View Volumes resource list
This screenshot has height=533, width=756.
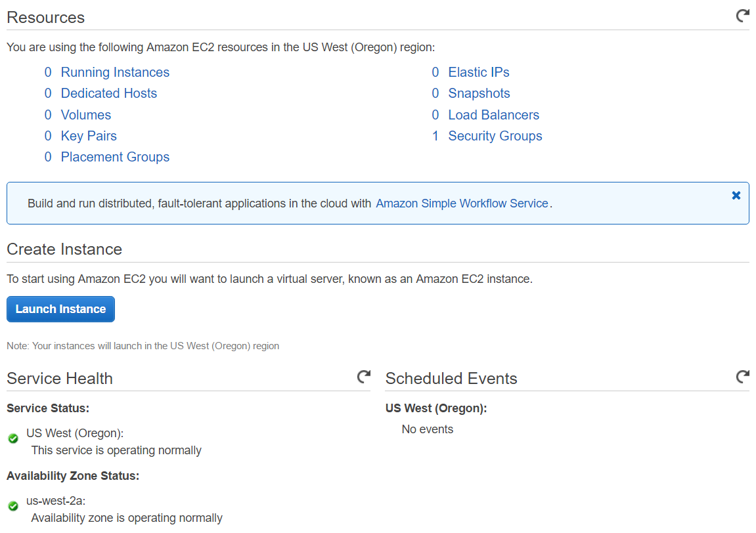click(86, 115)
